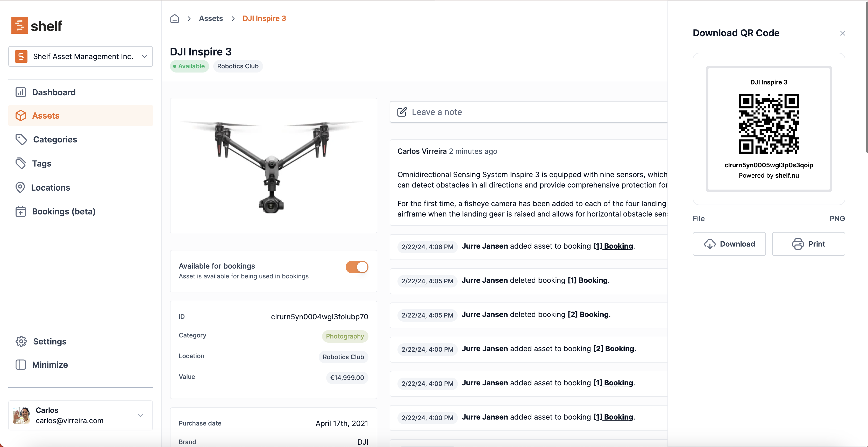Navigate to Assets via the breadcrumb

click(x=211, y=18)
